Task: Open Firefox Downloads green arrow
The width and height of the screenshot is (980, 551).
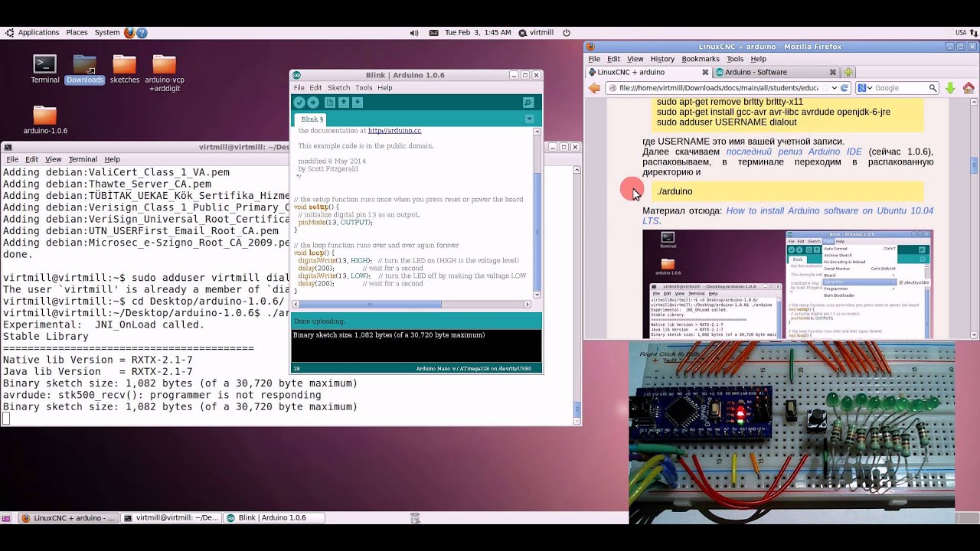Action: 950,88
